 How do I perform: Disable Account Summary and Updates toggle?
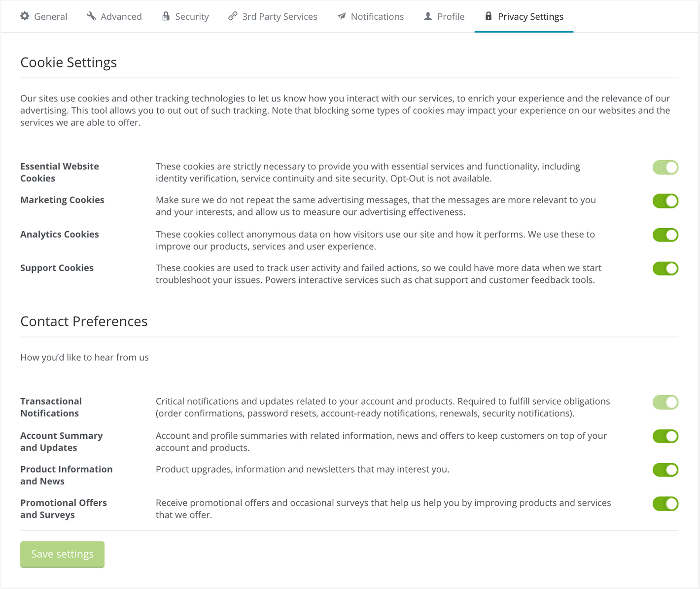click(x=665, y=436)
